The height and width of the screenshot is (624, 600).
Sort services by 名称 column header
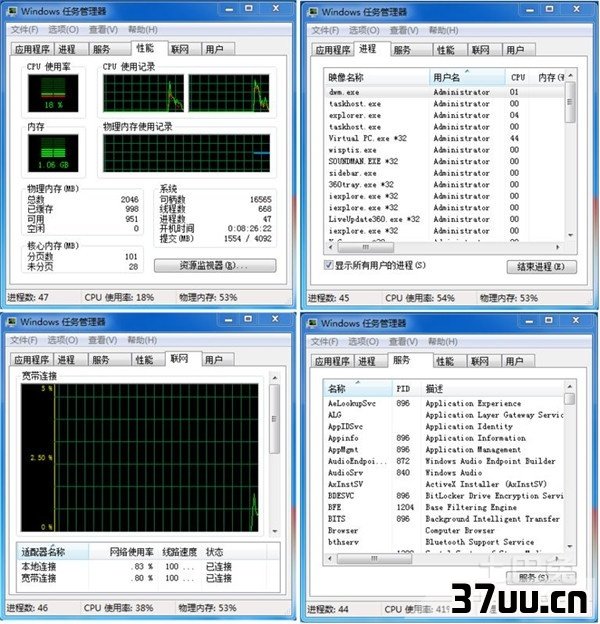[x=358, y=388]
